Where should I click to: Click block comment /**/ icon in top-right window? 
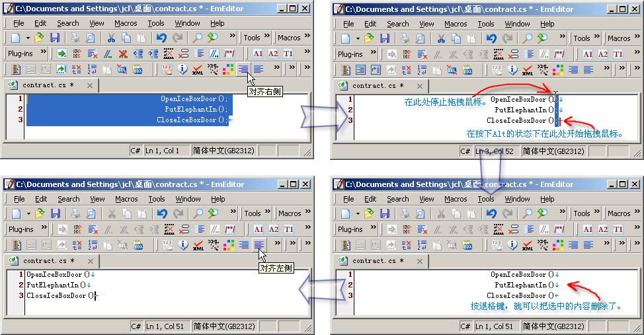point(559,54)
